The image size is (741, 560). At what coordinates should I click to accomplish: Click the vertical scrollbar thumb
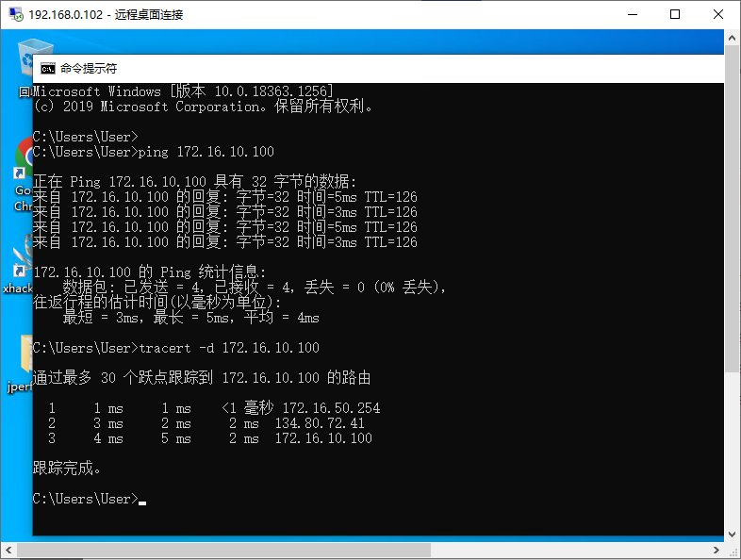[x=732, y=209]
